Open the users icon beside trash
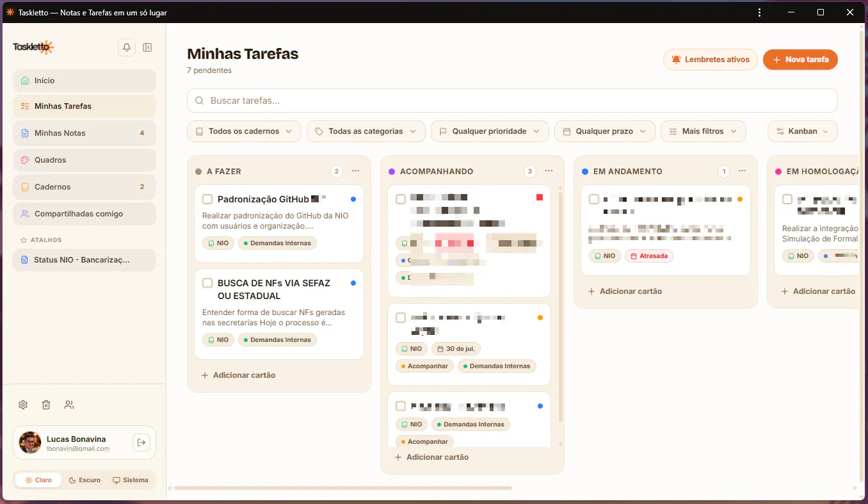 tap(69, 405)
